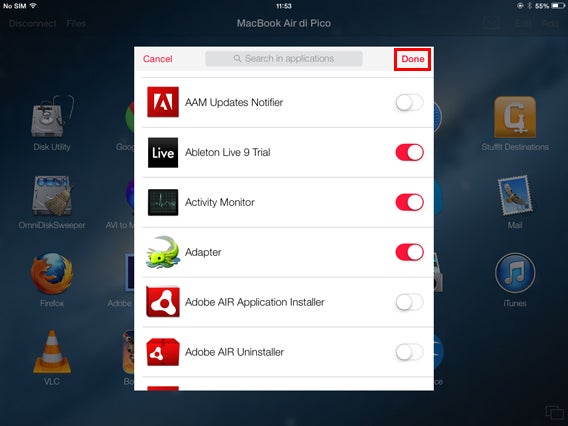Viewport: 568px width, 426px height.
Task: Enable Adobe AIR Application Installer toggle
Action: (x=409, y=302)
